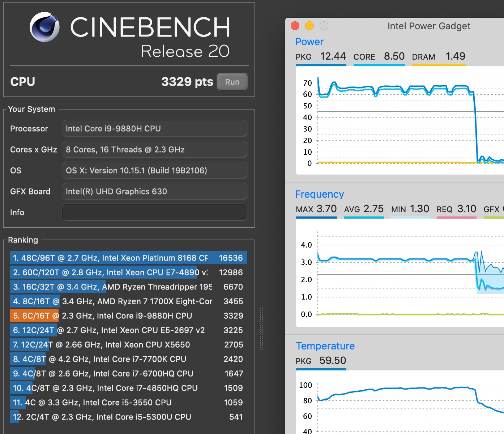Select ranking row 2 Xeon E7-4890

[129, 272]
